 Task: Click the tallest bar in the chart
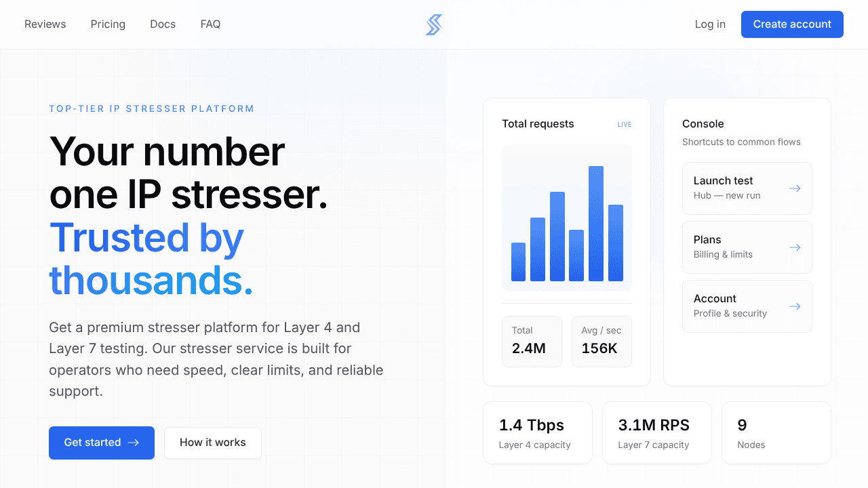pos(596,224)
